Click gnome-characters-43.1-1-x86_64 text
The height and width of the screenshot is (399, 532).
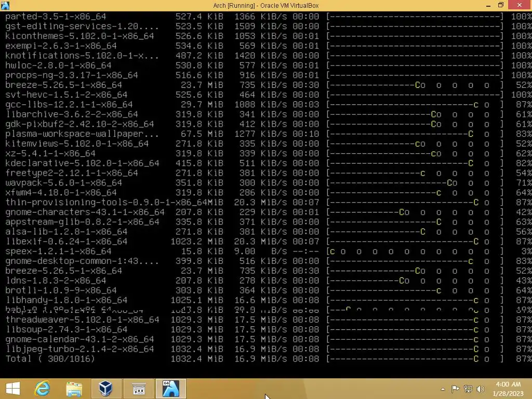[x=85, y=212]
